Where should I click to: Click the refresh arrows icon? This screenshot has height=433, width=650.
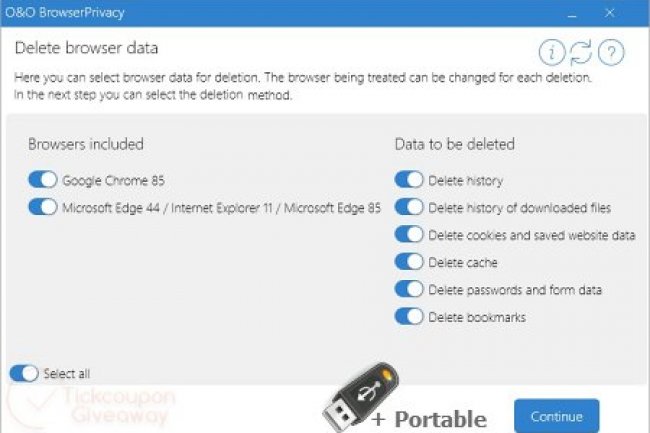point(581,53)
